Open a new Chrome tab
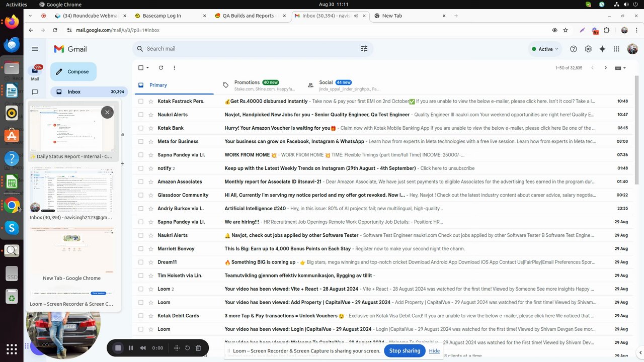This screenshot has width=644, height=362. click(x=456, y=16)
